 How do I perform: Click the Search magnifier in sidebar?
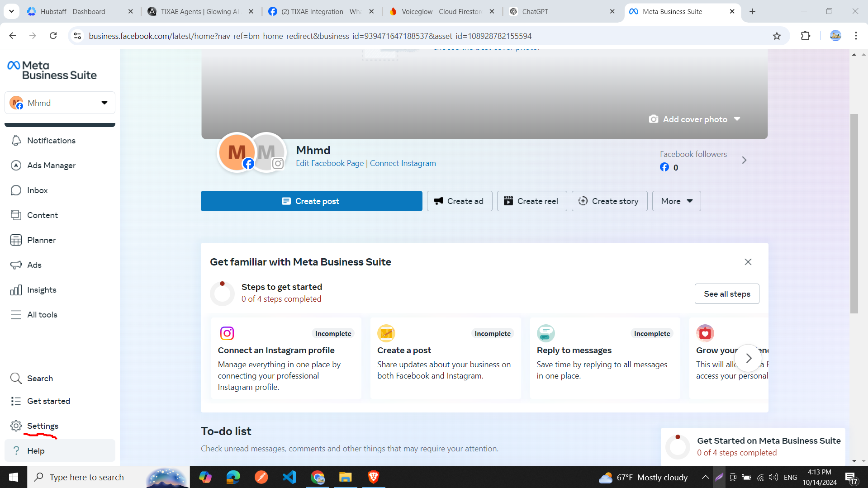click(x=16, y=378)
